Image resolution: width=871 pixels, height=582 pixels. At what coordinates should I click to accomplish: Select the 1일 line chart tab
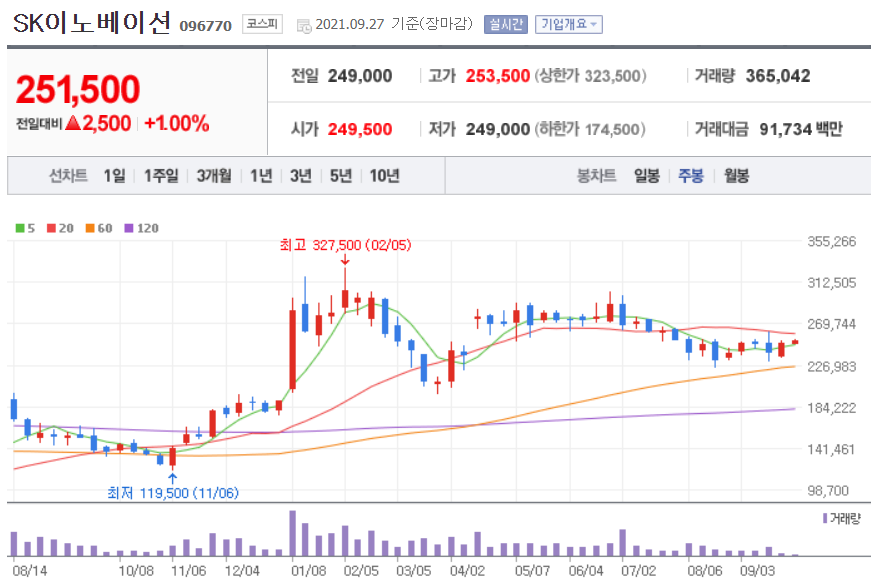coord(114,176)
